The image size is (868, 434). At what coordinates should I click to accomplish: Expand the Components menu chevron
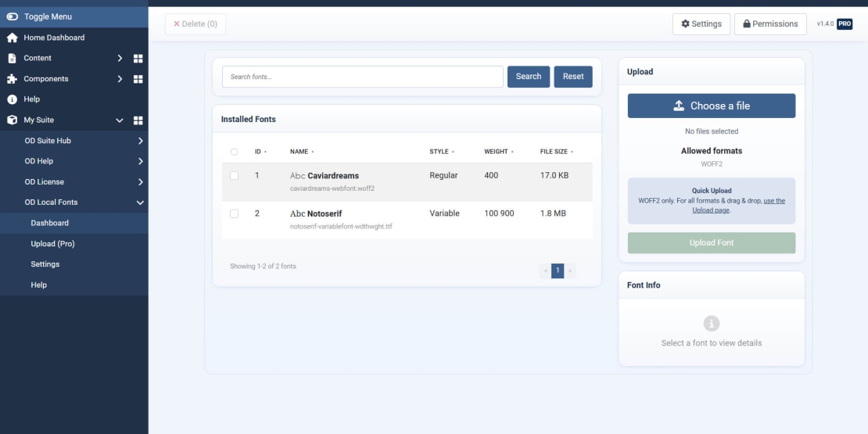[x=120, y=79]
